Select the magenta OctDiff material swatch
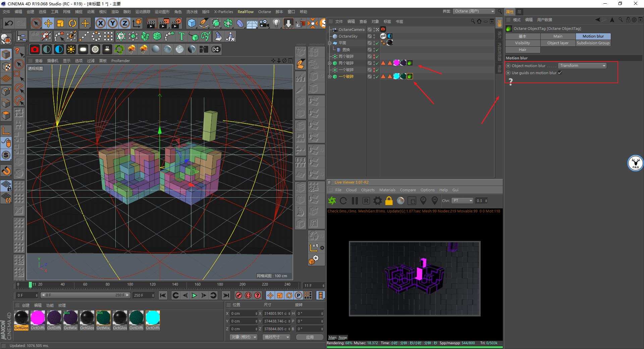The height and width of the screenshot is (349, 644). pos(38,318)
